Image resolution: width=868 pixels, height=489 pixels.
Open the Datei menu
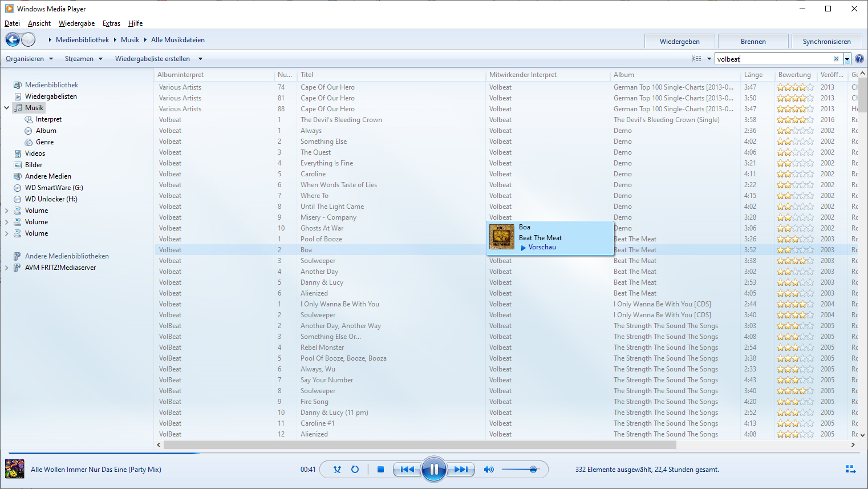12,23
